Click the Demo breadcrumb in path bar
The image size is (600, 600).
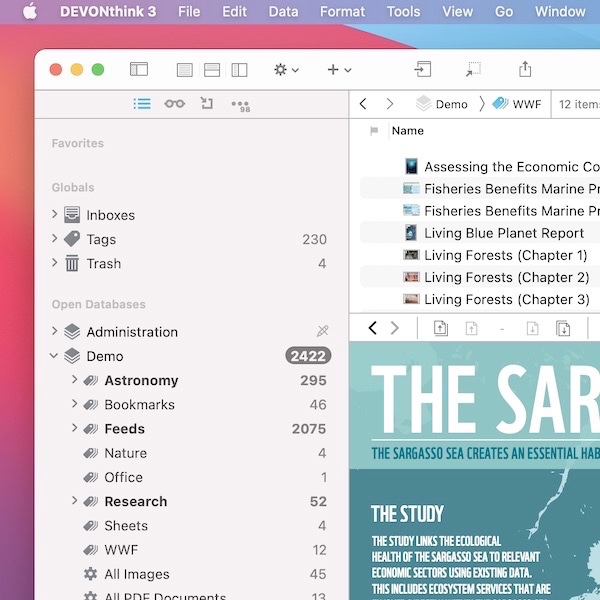(451, 104)
